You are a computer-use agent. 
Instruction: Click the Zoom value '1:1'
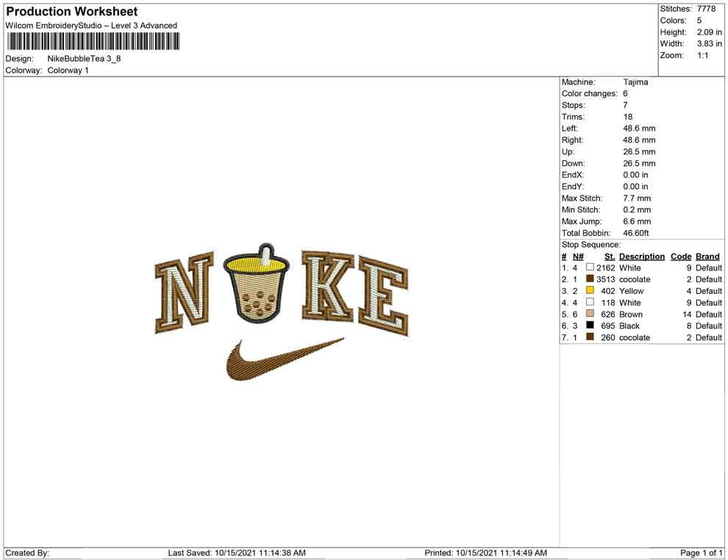coord(703,55)
